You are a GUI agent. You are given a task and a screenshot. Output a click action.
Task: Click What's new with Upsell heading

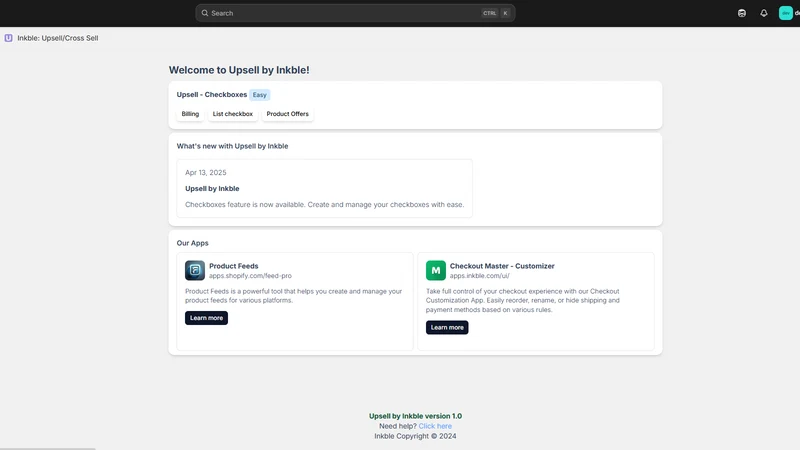click(233, 146)
